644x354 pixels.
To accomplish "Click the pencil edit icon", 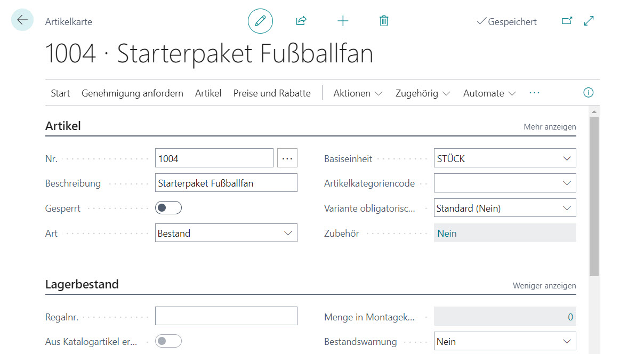I will [260, 21].
